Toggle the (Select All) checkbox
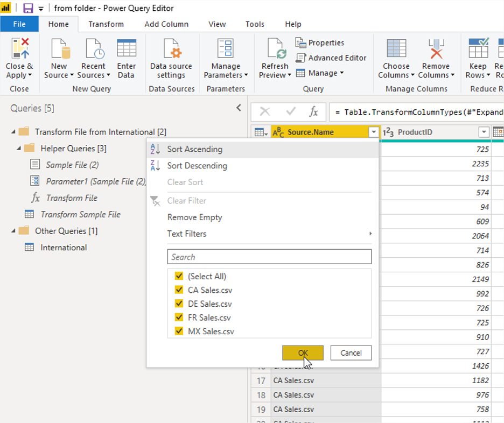504x423 pixels. coord(179,276)
